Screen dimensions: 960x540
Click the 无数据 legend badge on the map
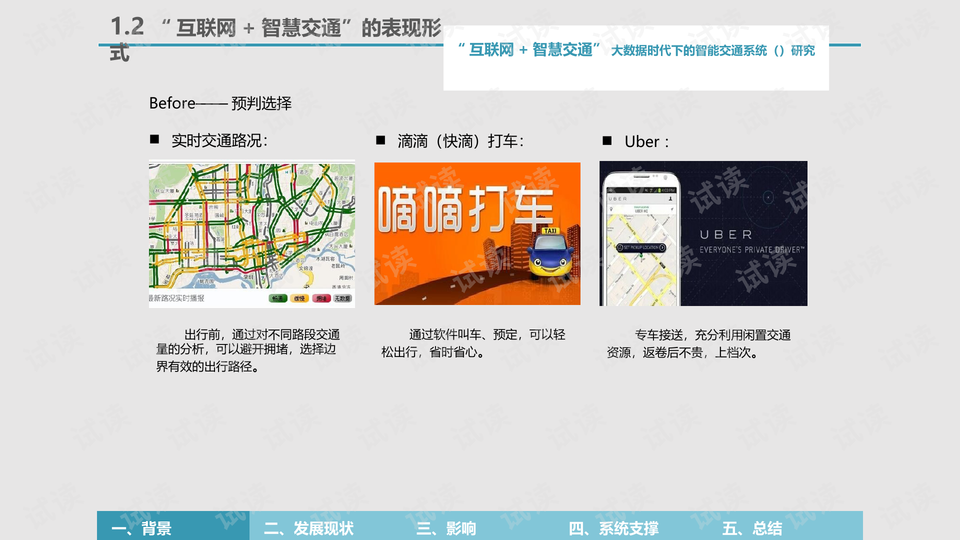coord(343,298)
